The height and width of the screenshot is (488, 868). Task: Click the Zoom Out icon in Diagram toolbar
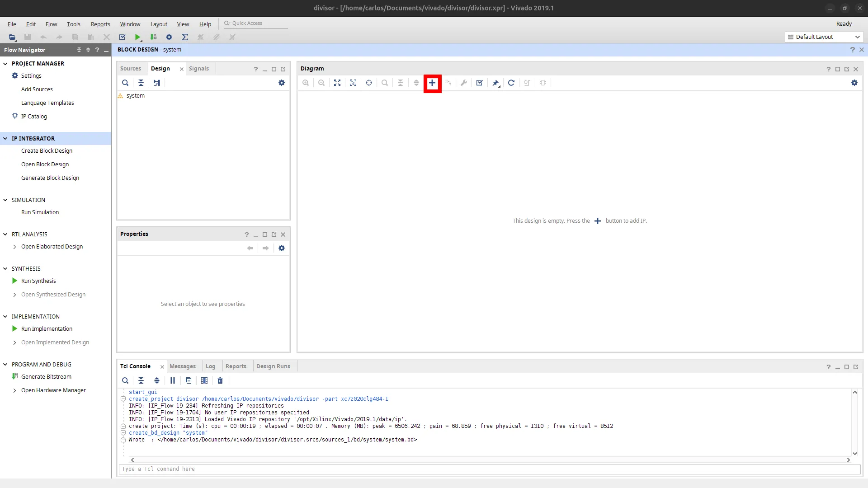[x=321, y=83]
